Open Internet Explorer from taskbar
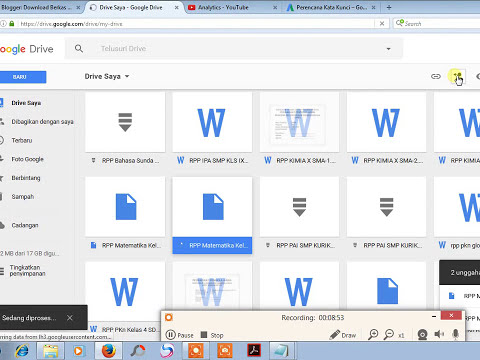The image size is (480, 360). [x=22, y=351]
